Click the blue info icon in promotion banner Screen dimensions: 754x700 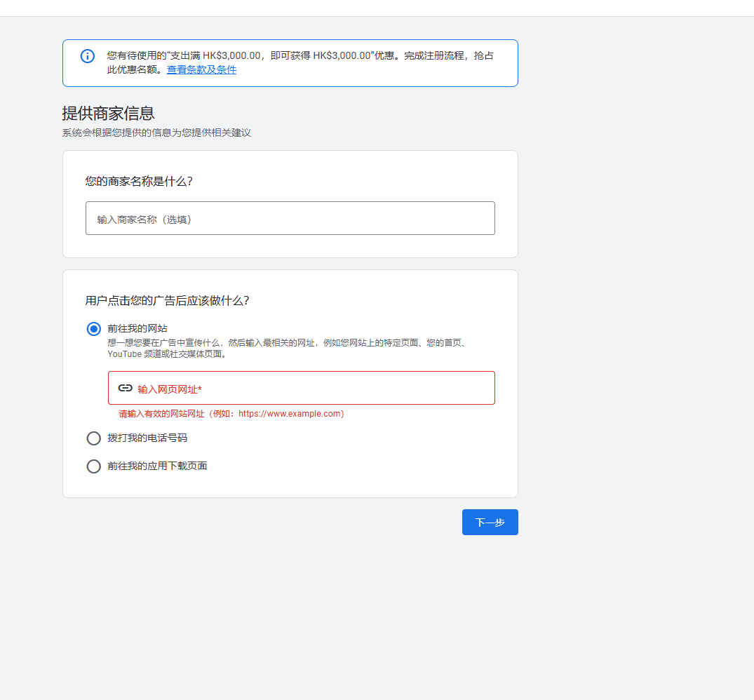[88, 56]
